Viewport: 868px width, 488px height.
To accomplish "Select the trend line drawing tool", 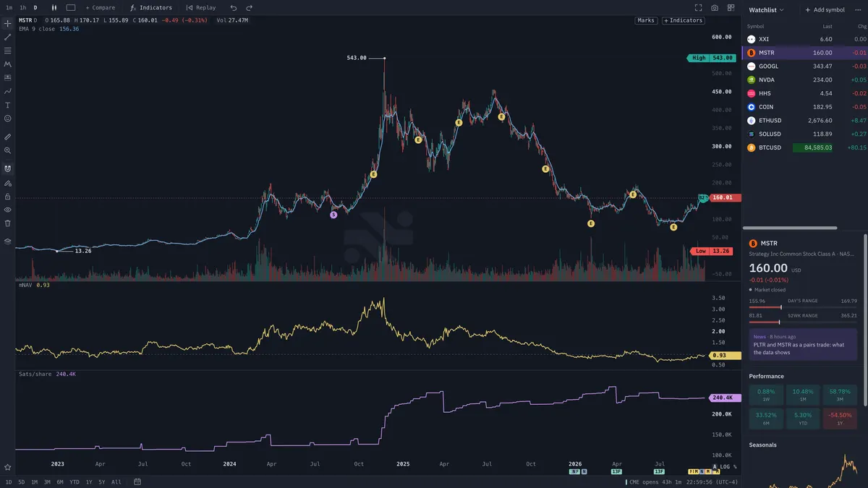I will pos(7,37).
